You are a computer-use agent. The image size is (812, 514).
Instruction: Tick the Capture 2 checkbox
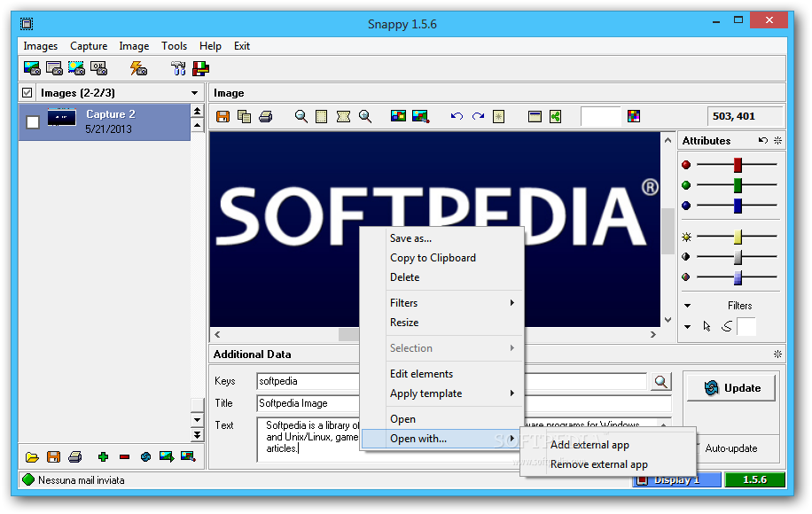click(x=33, y=122)
